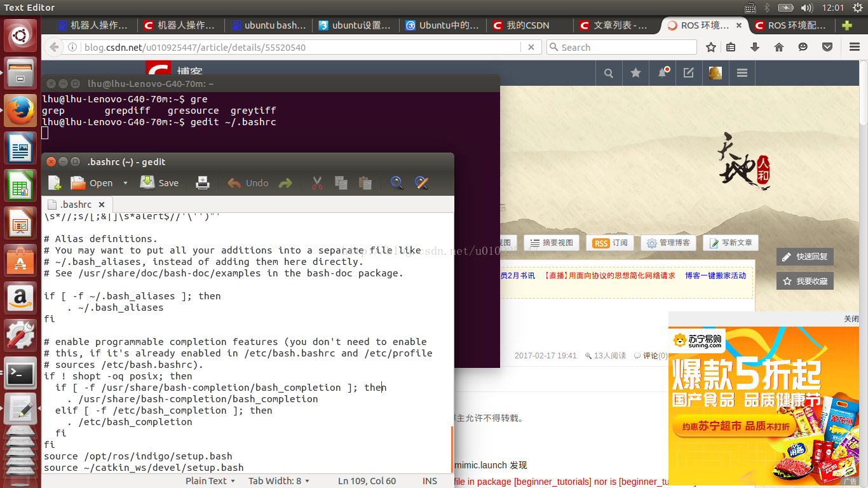Click the 快速回复 quick reply button

(x=805, y=257)
